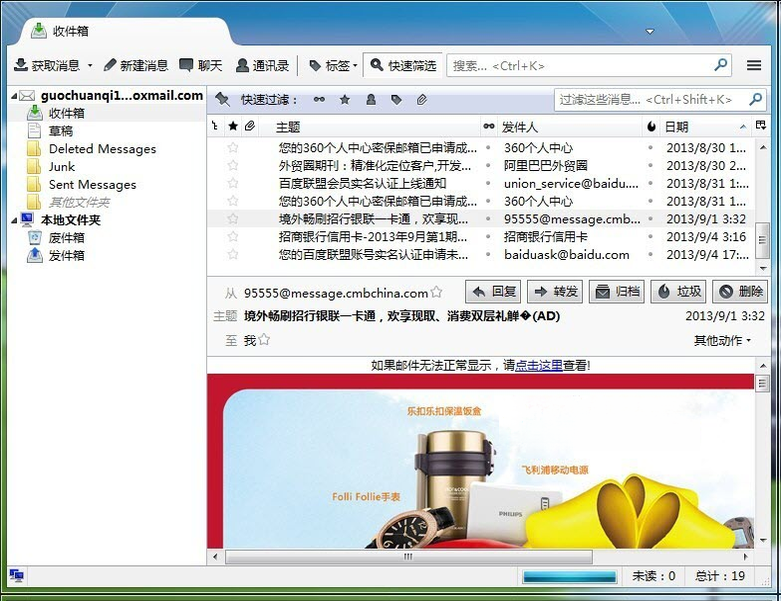Mark as junk with 垃圾 button

[x=678, y=291]
